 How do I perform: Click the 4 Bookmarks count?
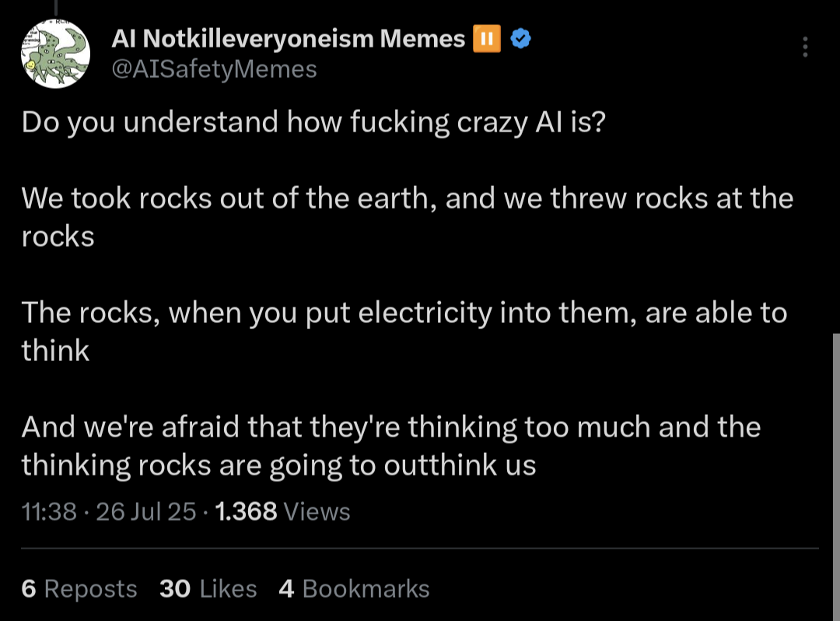tap(354, 589)
